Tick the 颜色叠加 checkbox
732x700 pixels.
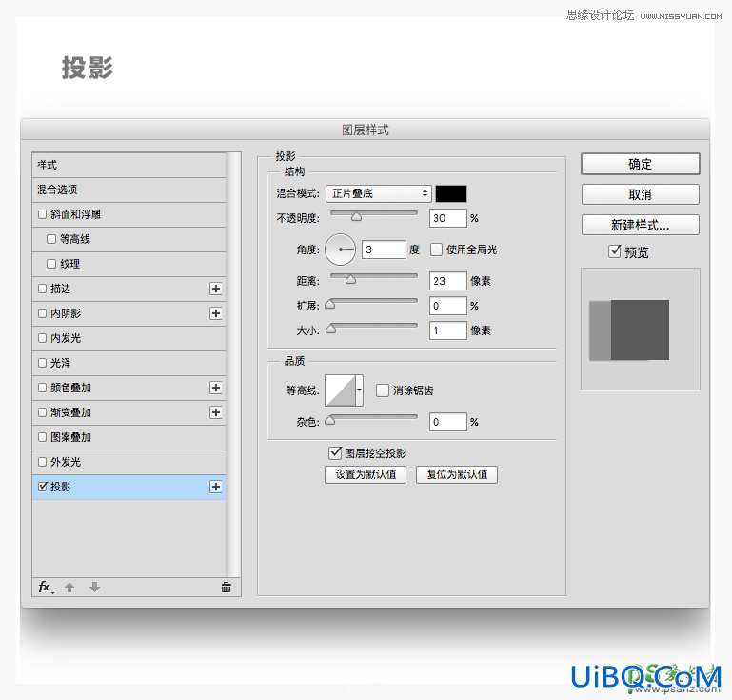pos(43,388)
